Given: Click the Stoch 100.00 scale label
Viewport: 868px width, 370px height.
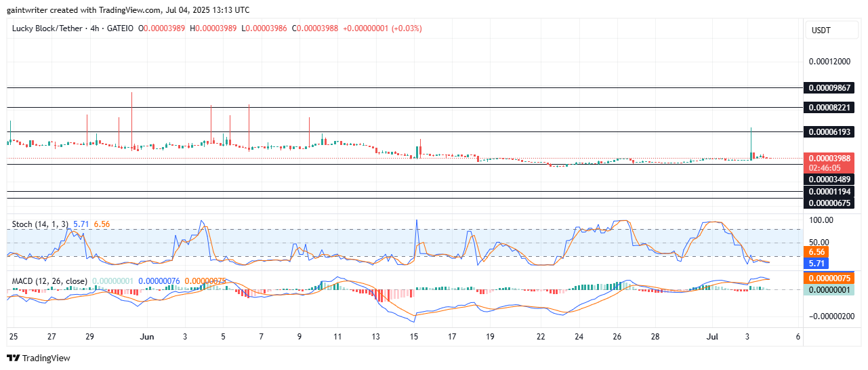Looking at the screenshot, I should click(821, 220).
